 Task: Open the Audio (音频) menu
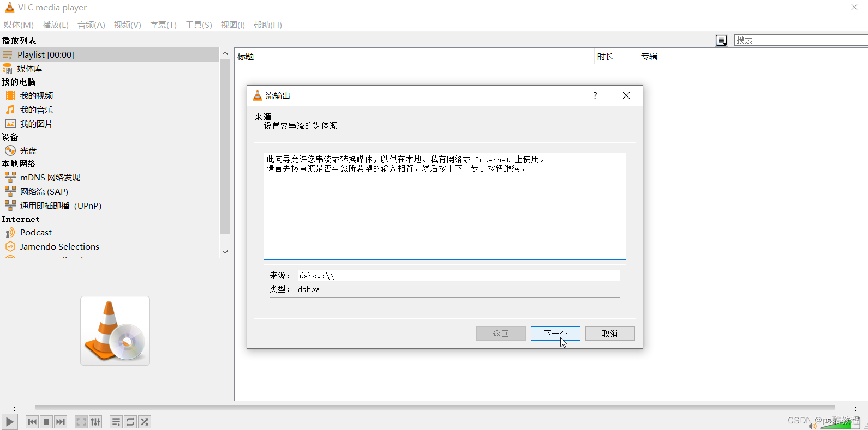point(91,25)
